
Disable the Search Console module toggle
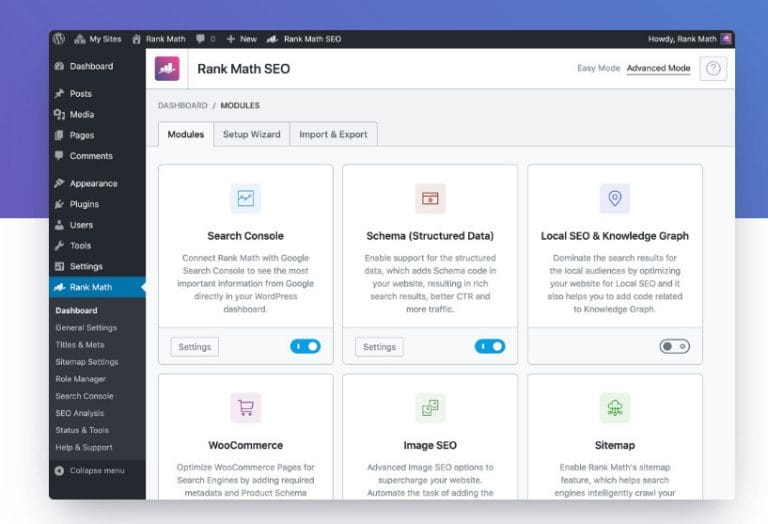[305, 346]
